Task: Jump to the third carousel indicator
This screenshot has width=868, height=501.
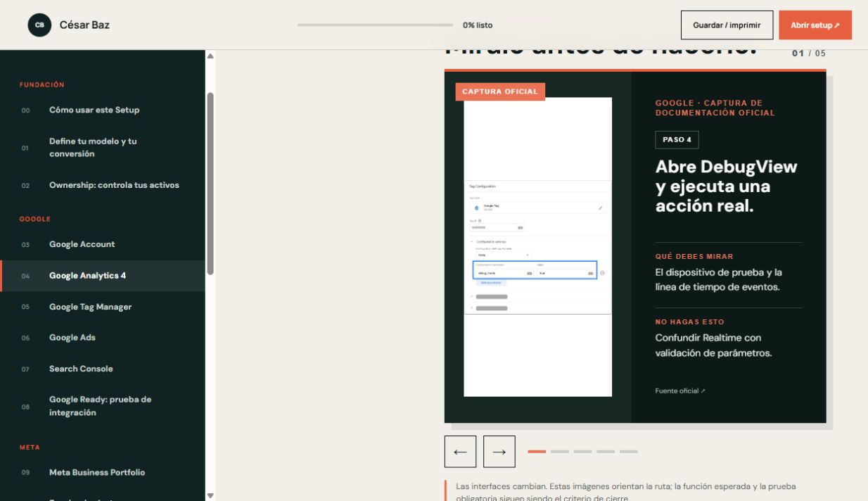Action: coord(582,452)
